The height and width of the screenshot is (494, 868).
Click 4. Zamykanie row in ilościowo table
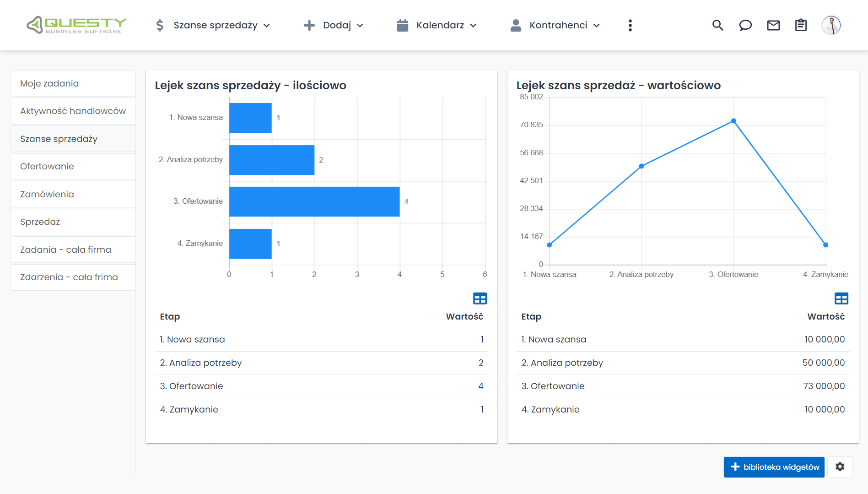tap(322, 410)
